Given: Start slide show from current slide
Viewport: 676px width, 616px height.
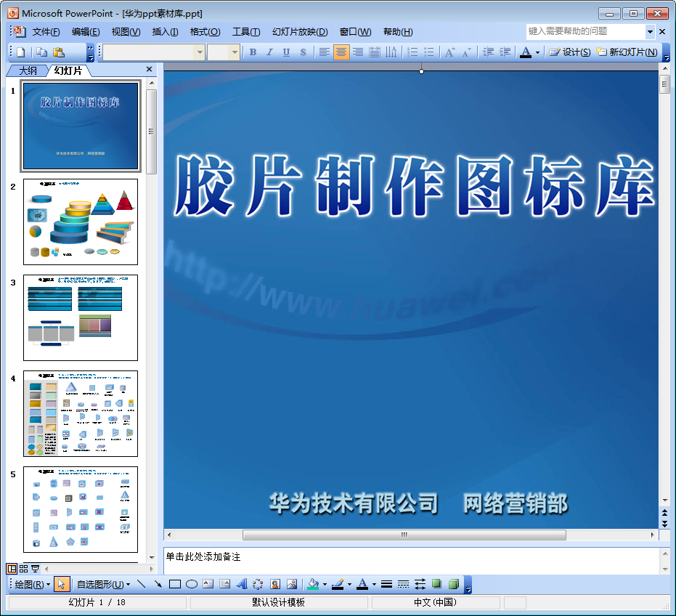Looking at the screenshot, I should click(x=36, y=569).
